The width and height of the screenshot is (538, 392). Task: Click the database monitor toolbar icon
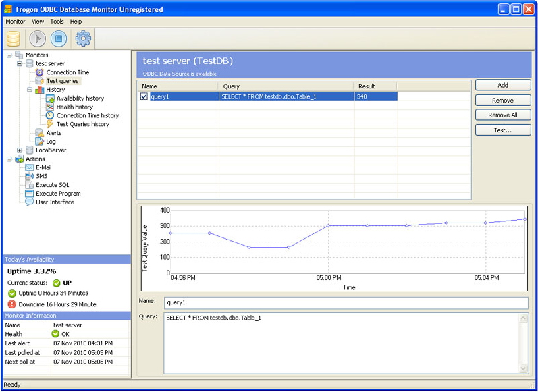click(x=14, y=38)
